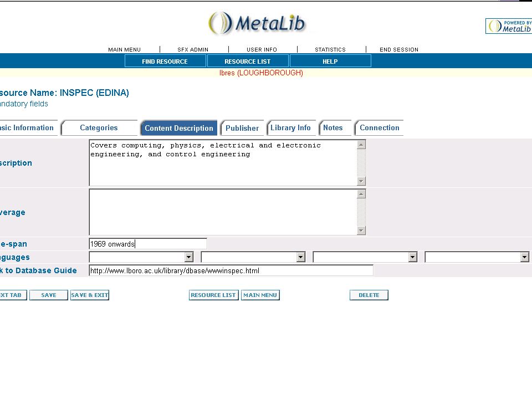The height and width of the screenshot is (399, 532).
Task: Open SFX Admin in top navigation
Action: (x=193, y=49)
